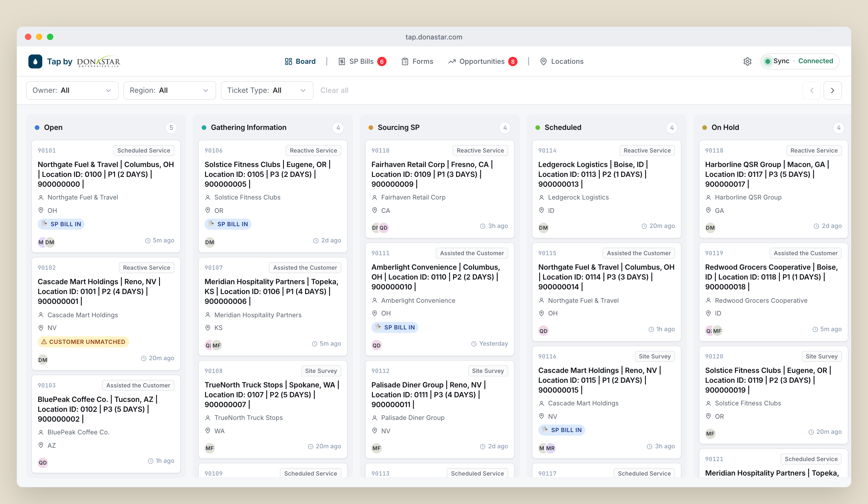
Task: Click the Tap water-drop logo icon
Action: click(x=35, y=61)
